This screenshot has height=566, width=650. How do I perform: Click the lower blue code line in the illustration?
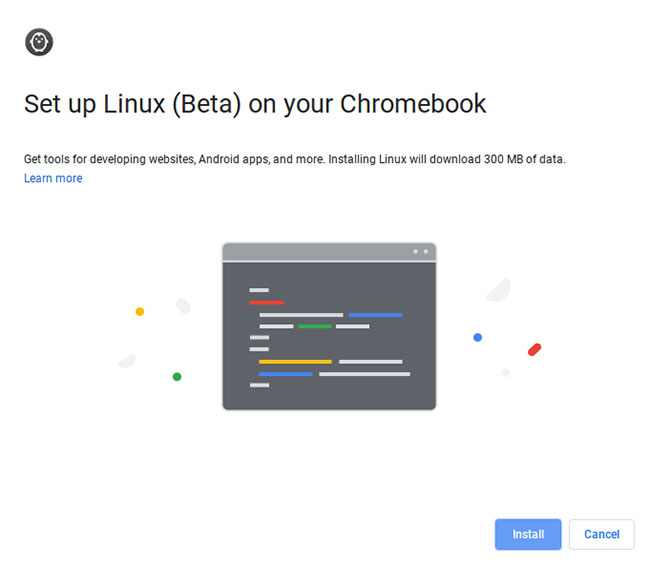coord(286,374)
